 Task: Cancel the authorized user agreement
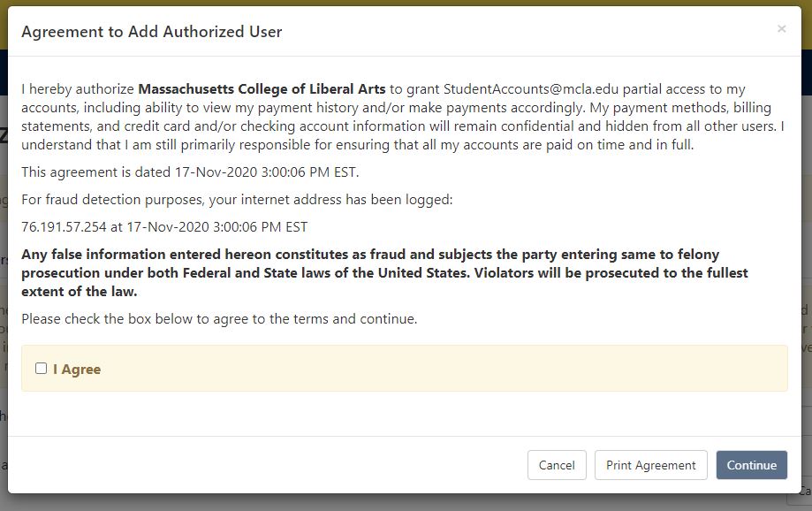557,465
